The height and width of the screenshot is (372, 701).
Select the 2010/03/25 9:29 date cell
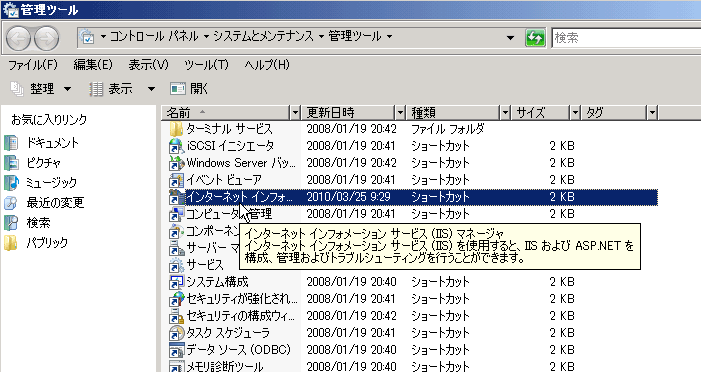[349, 197]
